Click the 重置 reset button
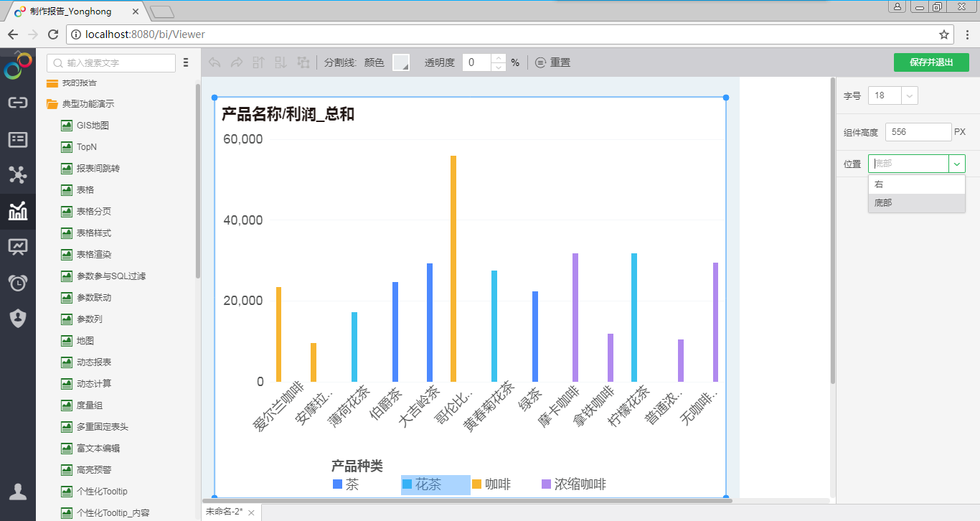This screenshot has height=521, width=980. click(552, 63)
